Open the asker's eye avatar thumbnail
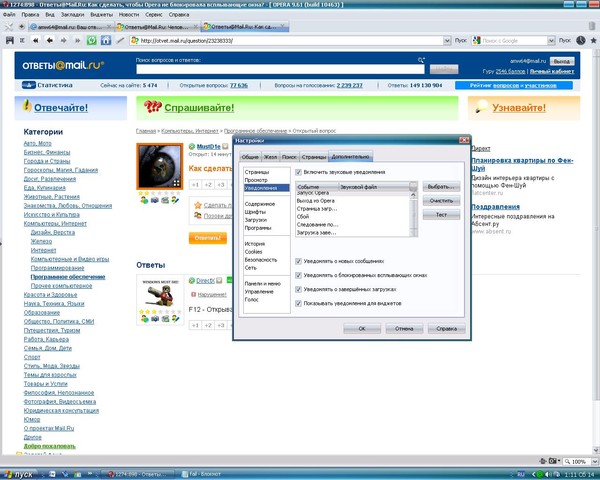The width and height of the screenshot is (600, 480). (160, 166)
